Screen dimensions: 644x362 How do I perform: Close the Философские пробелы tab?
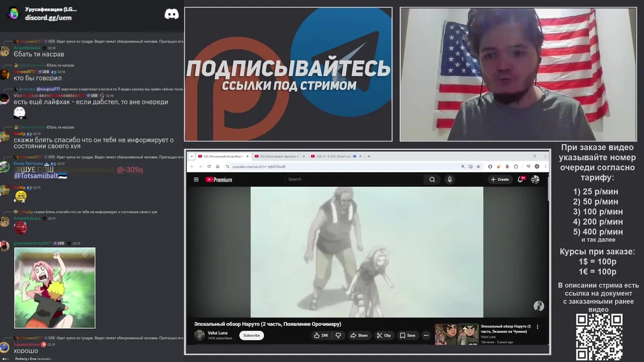pos(304,156)
